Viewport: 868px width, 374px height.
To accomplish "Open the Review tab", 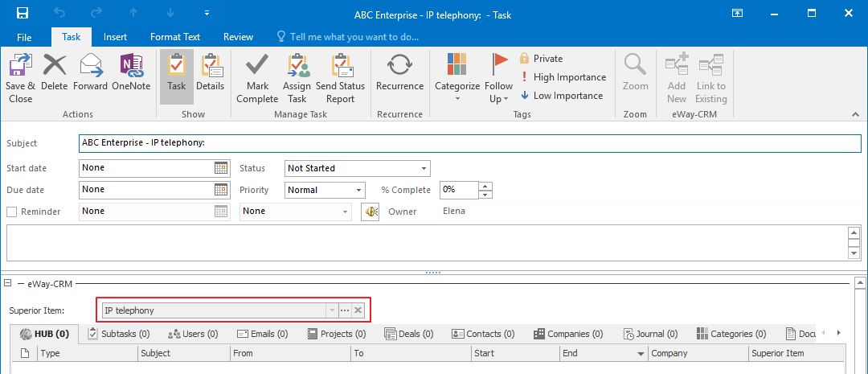I will 238,37.
